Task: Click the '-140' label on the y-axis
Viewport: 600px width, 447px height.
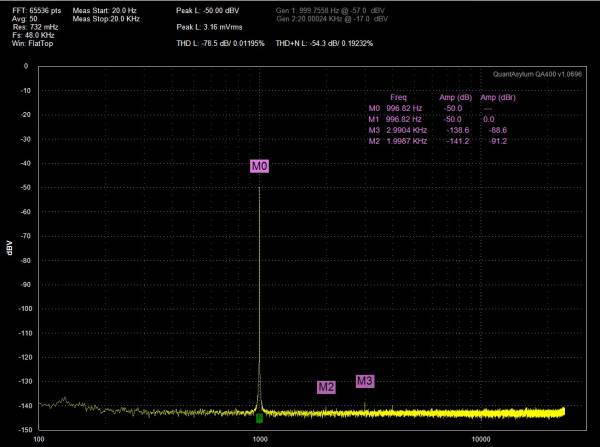Action: pyautogui.click(x=26, y=406)
